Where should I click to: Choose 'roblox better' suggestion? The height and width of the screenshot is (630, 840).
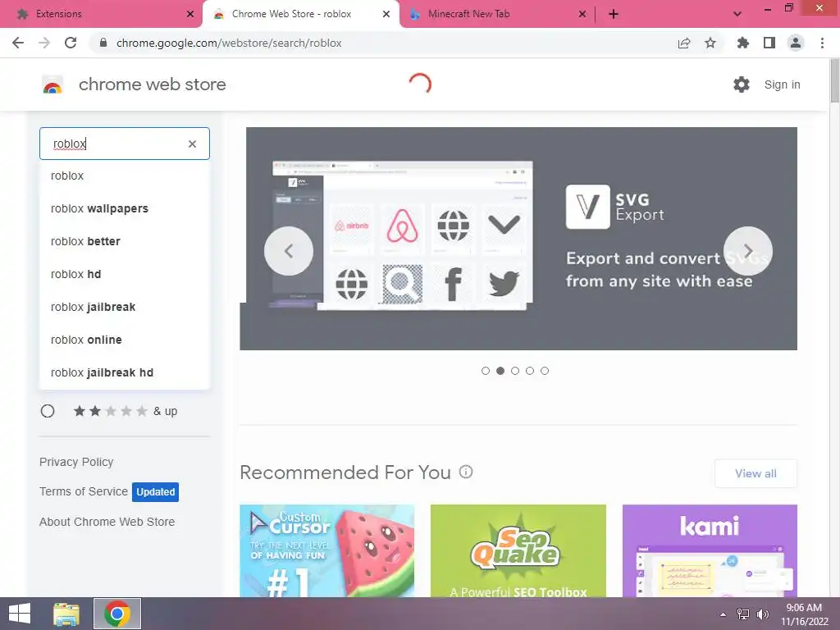click(125, 241)
